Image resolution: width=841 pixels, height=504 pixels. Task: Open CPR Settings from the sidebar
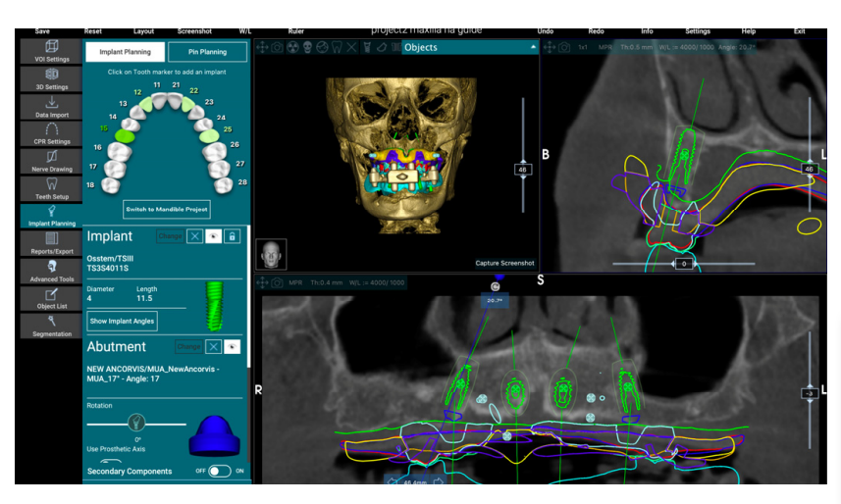[51, 133]
